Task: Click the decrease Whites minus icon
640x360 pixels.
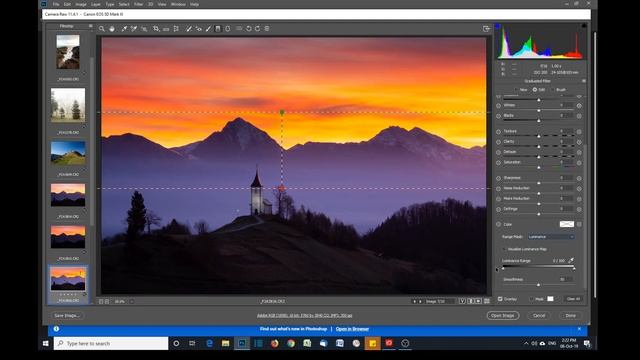Action: point(498,105)
